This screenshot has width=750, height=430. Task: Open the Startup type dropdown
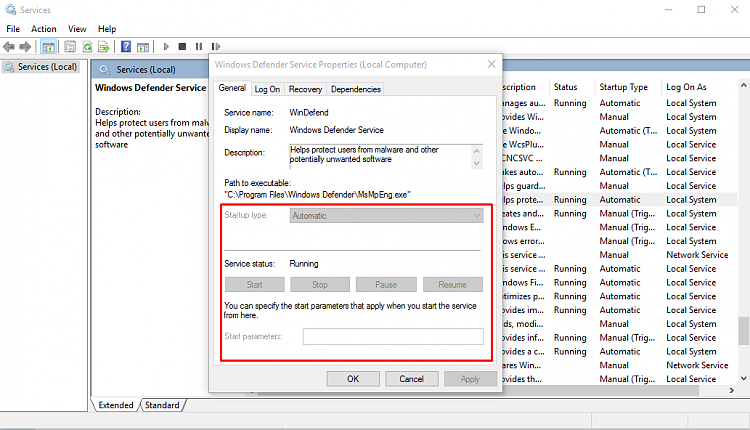386,216
